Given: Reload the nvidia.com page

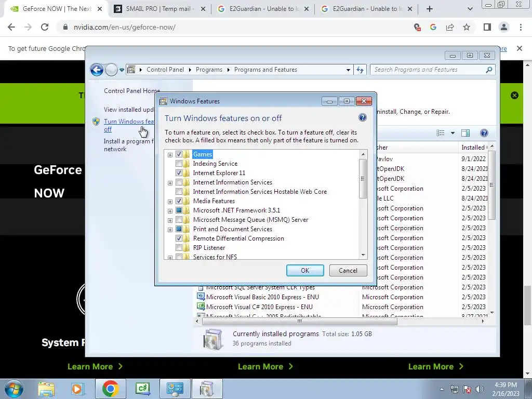Looking at the screenshot, I should tap(45, 27).
